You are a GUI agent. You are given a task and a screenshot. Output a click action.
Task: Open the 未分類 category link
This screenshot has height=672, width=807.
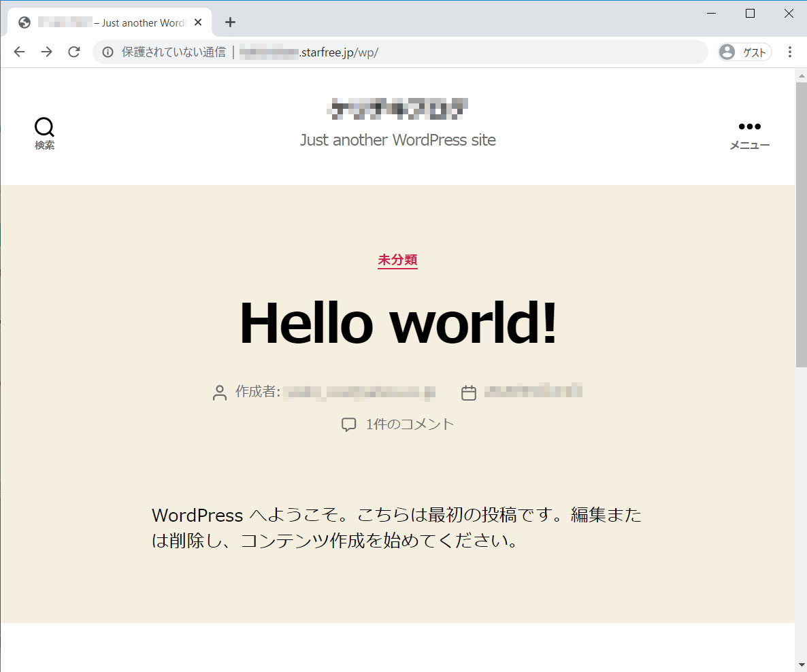[397, 260]
